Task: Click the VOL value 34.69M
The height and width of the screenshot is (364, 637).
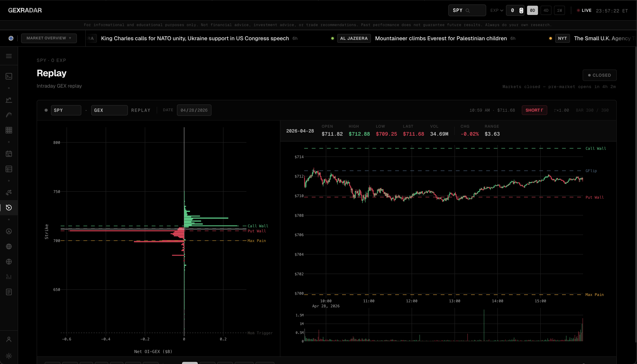Action: 439,134
